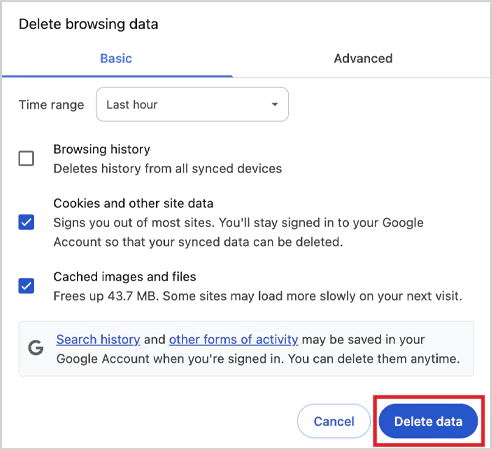Click the Google G logo icon
Viewport: 492px width, 450px height.
point(36,348)
